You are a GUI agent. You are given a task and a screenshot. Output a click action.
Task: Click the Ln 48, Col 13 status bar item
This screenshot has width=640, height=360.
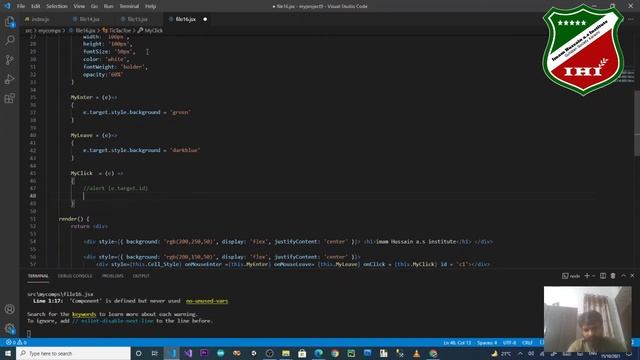coord(457,342)
